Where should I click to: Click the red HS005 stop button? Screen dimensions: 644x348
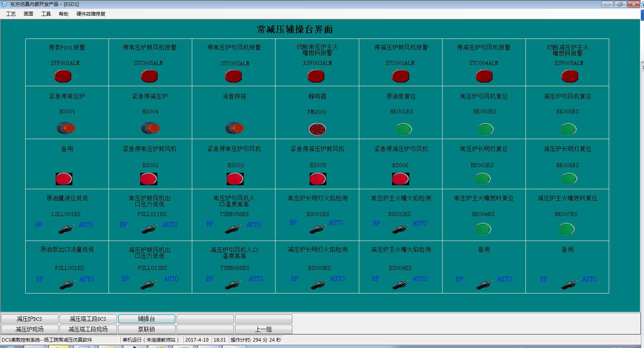click(x=318, y=179)
